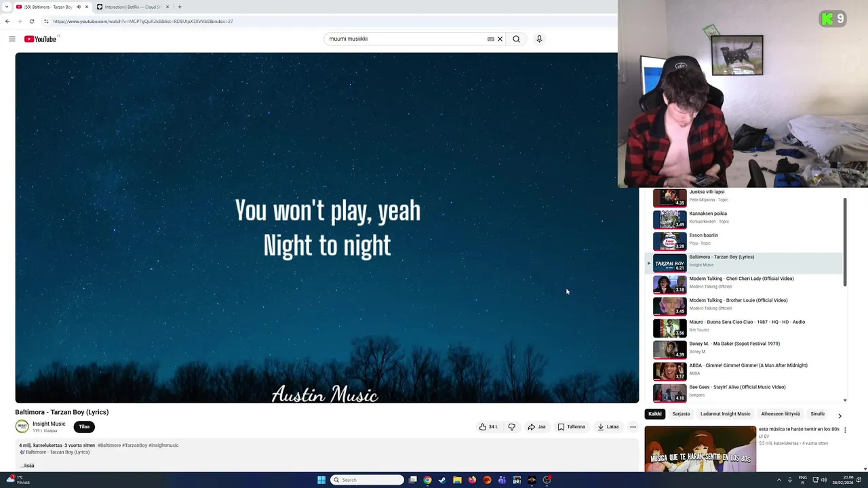
Task: Select Baltimora - Tarzan Boy (Lyrics) playlist row
Action: [744, 262]
